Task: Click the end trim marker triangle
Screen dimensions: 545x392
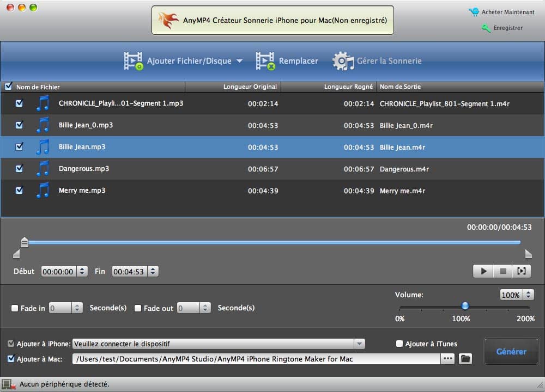Action: tap(528, 254)
